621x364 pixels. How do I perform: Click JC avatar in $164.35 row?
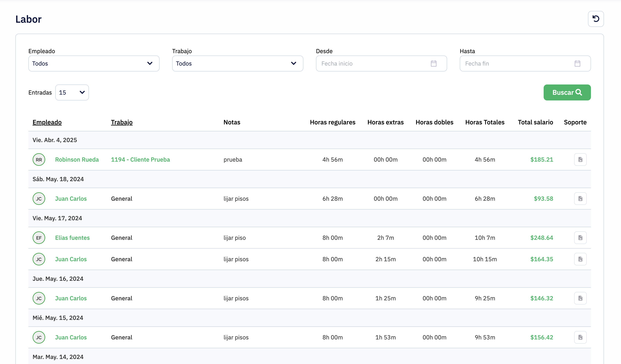coord(39,259)
